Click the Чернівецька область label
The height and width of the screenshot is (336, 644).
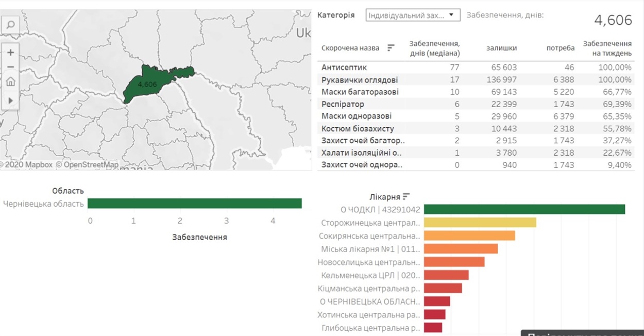43,204
